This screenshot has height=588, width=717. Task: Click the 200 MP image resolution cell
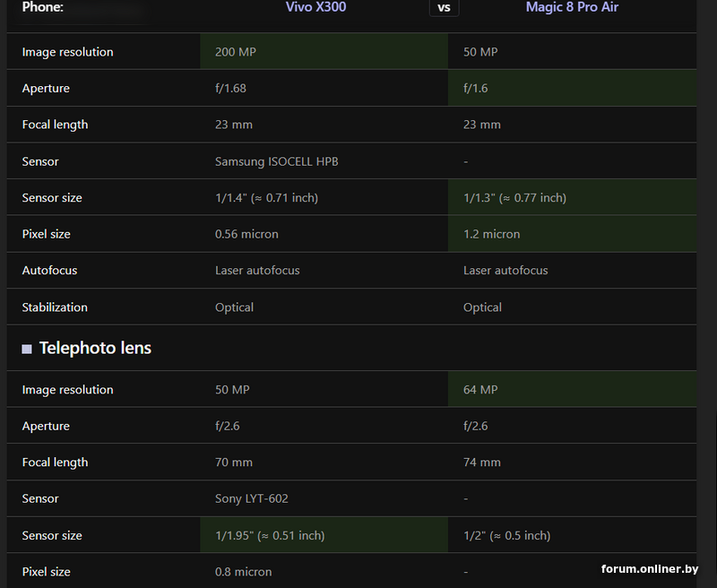[235, 52]
